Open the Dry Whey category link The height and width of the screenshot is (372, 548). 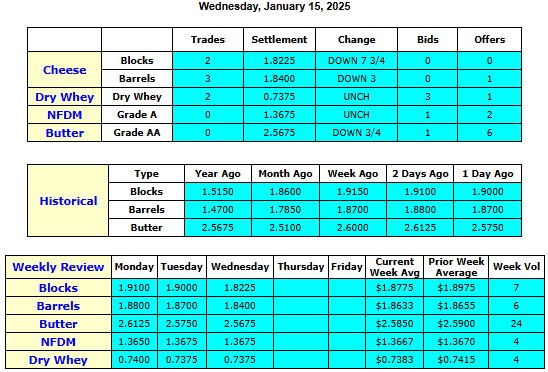coord(65,97)
